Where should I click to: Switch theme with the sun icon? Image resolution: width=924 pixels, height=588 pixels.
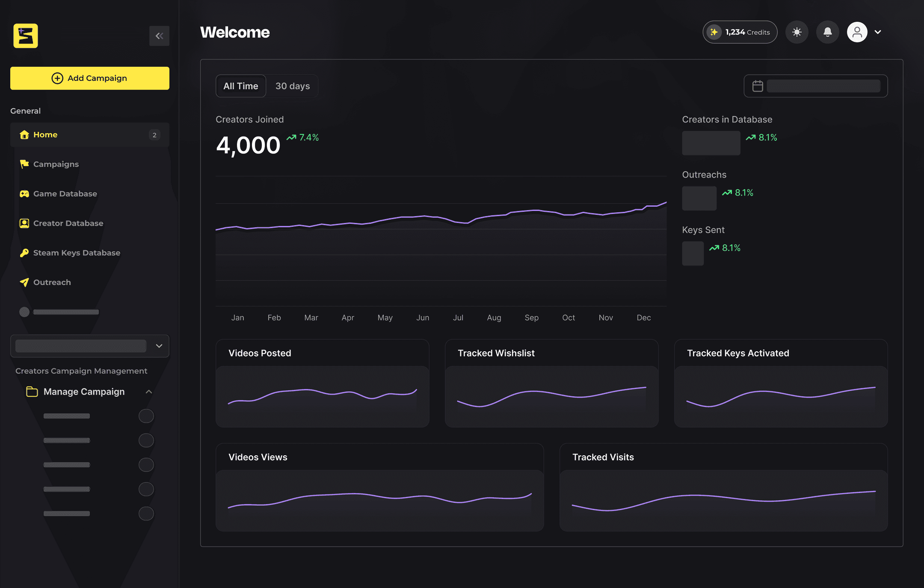point(797,32)
